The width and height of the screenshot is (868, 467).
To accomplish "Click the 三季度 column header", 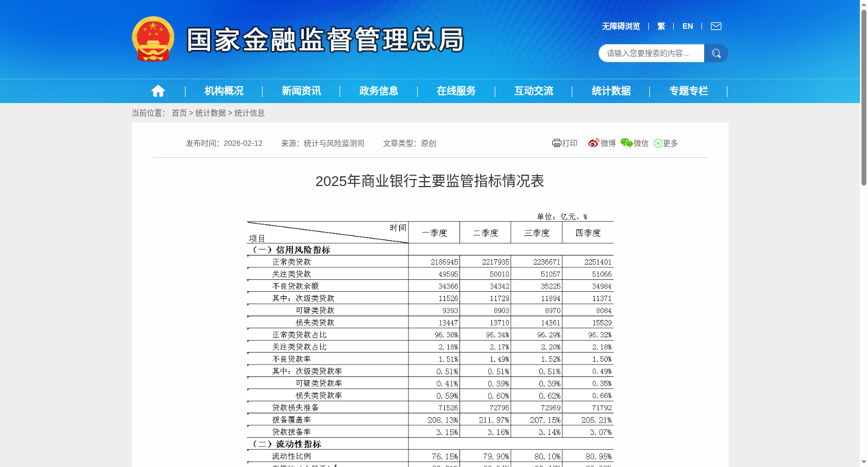I will pos(537,233).
